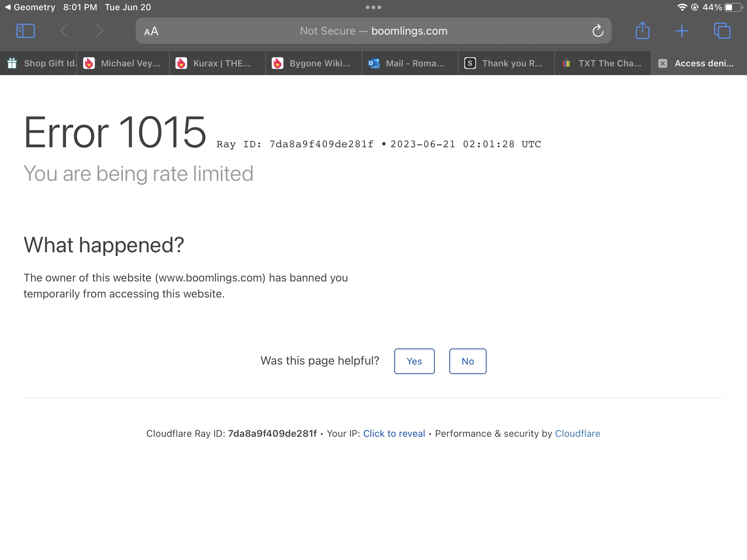Viewport: 747px width, 560px height.
Task: Open the share sheet icon
Action: pos(642,31)
